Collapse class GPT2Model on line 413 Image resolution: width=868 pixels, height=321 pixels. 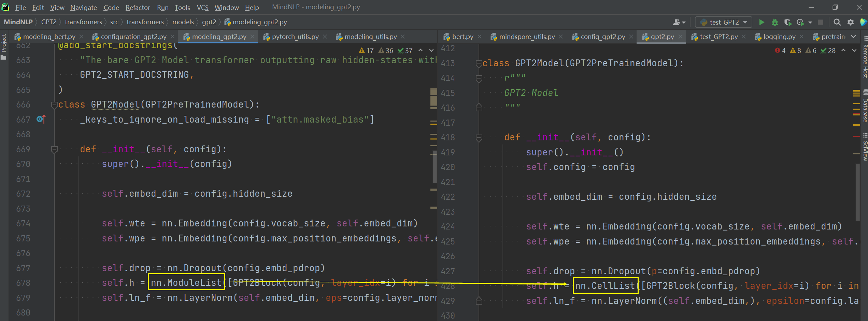tap(479, 63)
